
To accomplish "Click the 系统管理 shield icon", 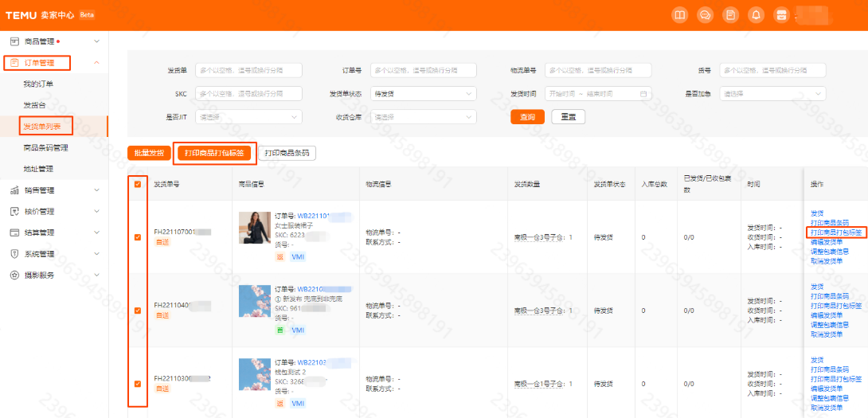I will click(15, 254).
